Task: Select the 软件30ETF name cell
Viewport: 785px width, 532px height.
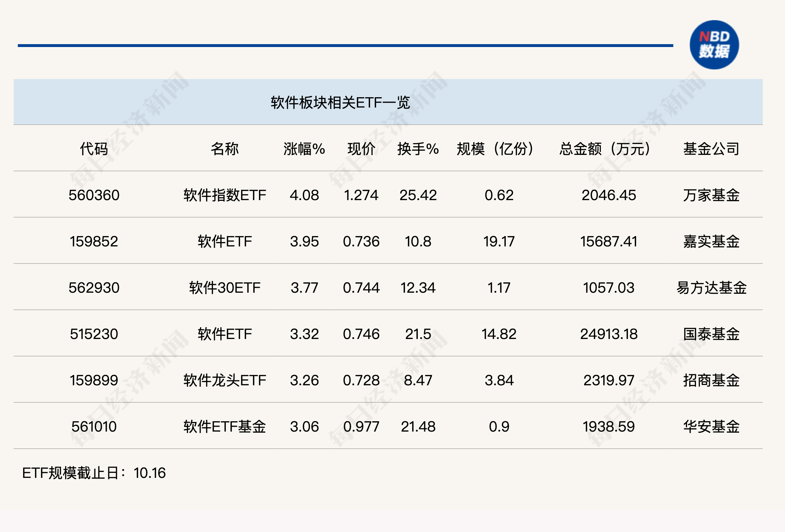Action: [224, 288]
